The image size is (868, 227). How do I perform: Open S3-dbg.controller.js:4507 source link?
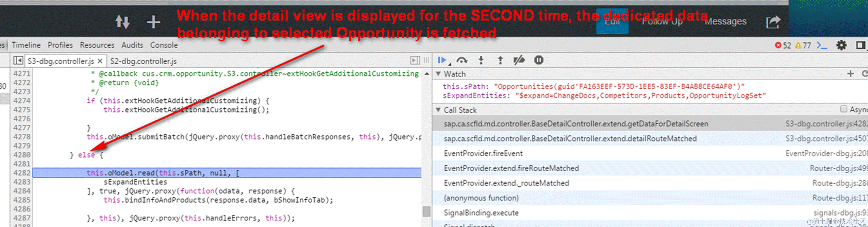tap(827, 139)
